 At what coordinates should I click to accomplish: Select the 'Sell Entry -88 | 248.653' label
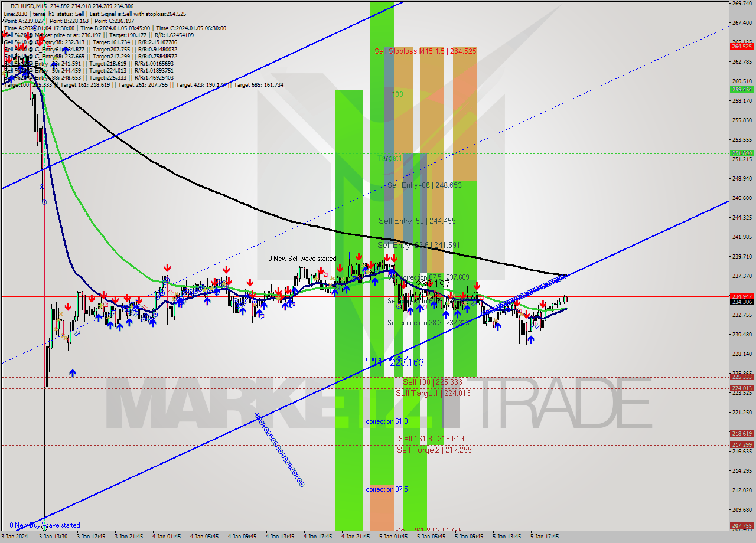tap(425, 185)
